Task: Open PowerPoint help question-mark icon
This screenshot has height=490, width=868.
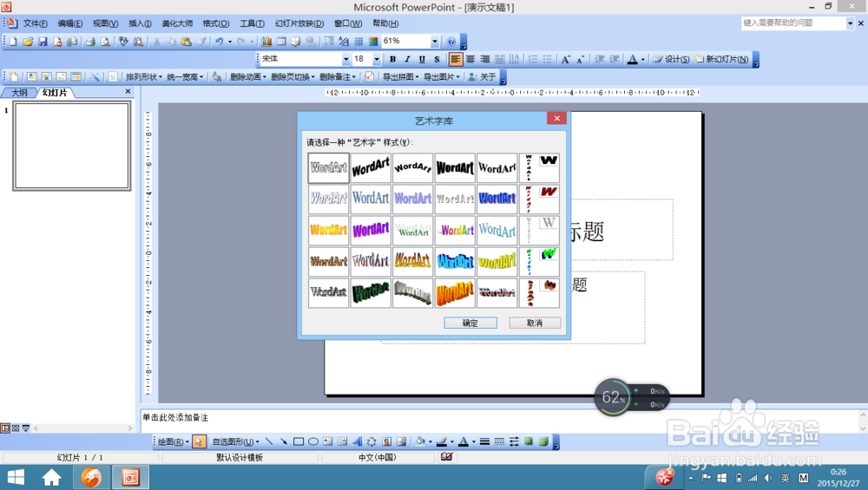Action: (x=451, y=42)
